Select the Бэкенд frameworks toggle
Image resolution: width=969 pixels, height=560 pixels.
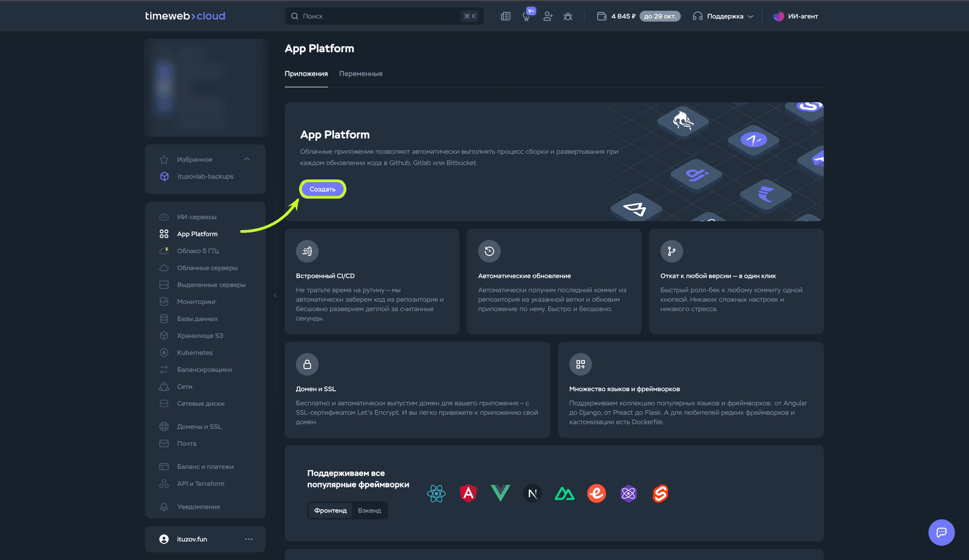coord(369,510)
